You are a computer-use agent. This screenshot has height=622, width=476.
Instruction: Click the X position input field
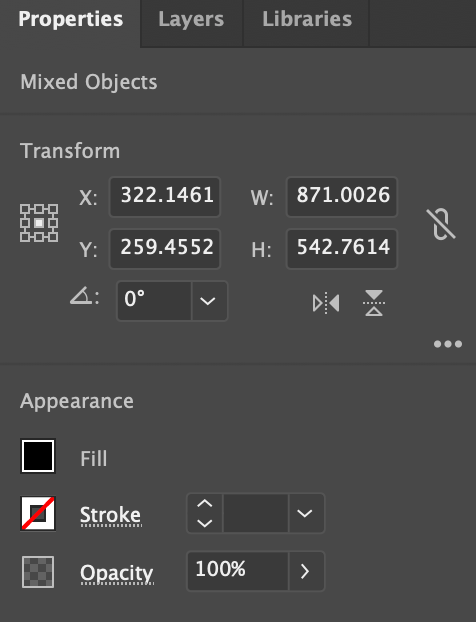click(165, 197)
